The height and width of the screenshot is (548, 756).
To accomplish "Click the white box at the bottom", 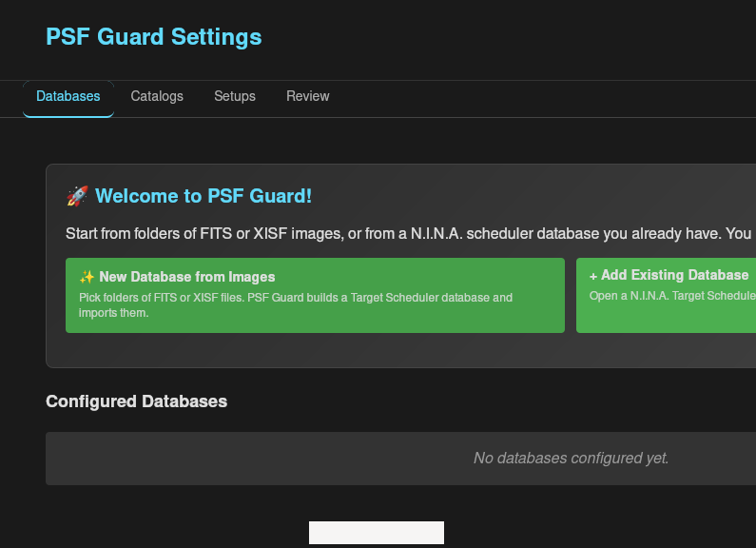I will pos(377,533).
